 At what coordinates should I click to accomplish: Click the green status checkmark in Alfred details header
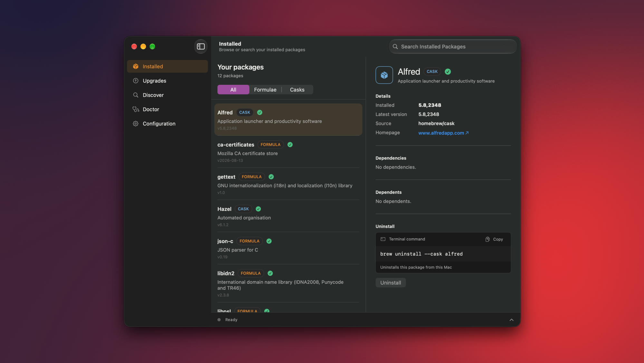pos(448,72)
